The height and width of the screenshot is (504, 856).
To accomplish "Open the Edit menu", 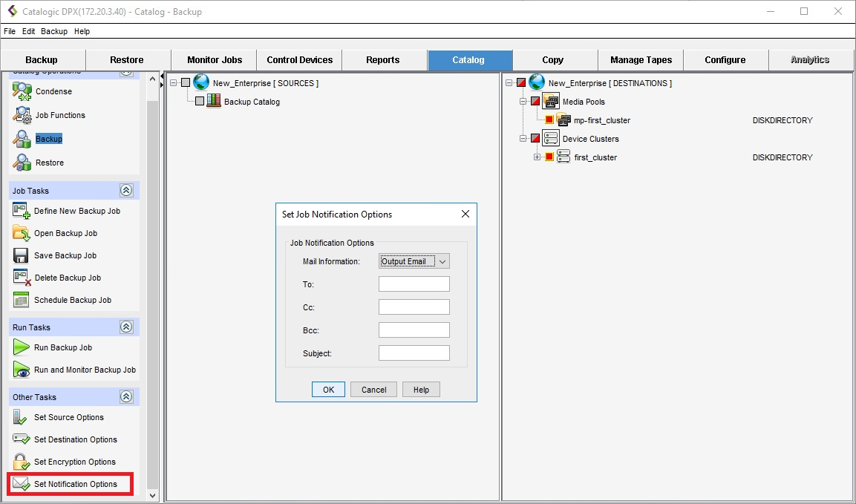I will point(28,31).
